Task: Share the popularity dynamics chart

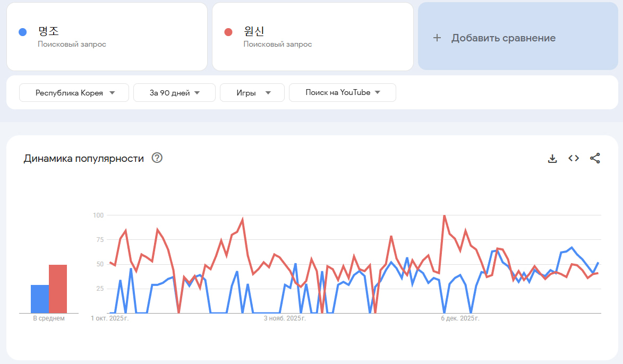Action: click(595, 158)
